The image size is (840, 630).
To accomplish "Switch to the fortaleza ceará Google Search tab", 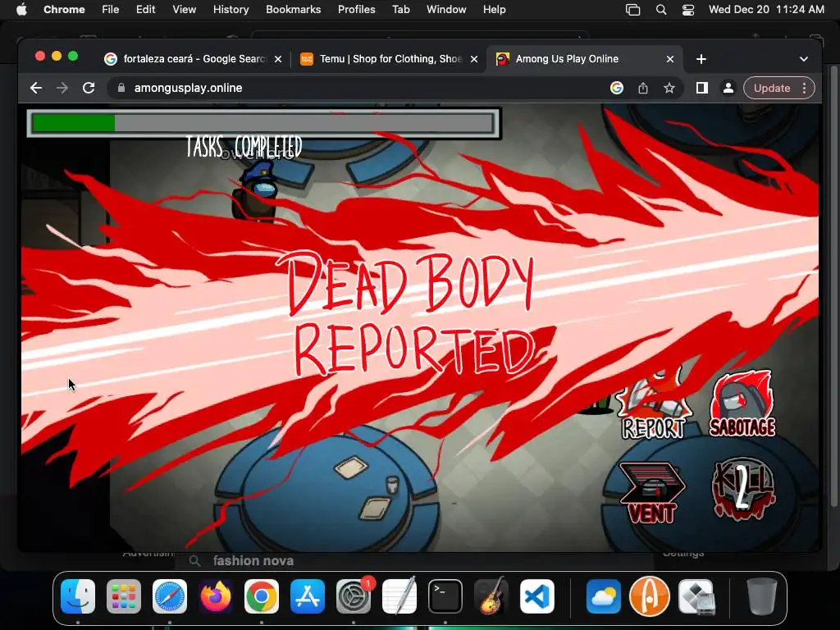I will click(x=194, y=59).
